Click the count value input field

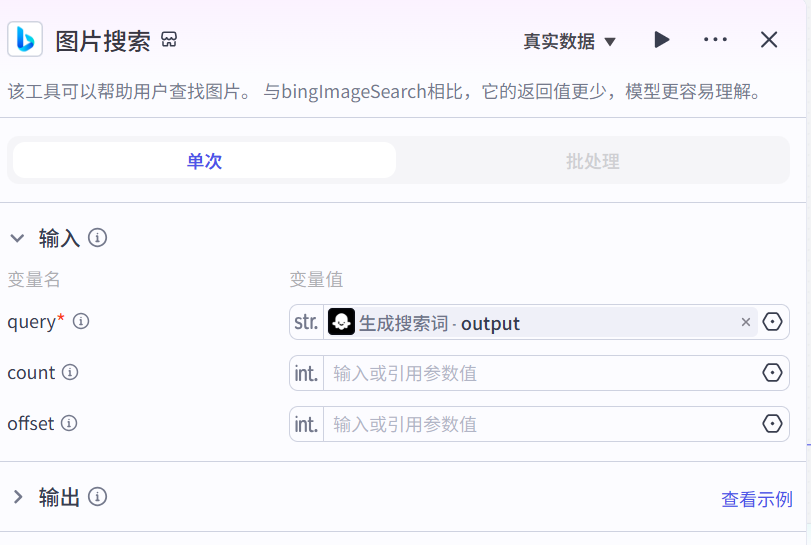pos(540,373)
